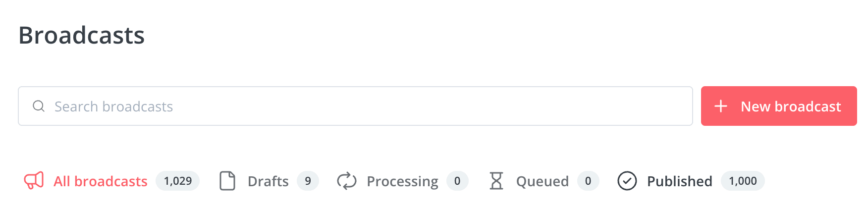868x211 pixels.
Task: Click the Broadcasts page heading
Action: (x=82, y=35)
